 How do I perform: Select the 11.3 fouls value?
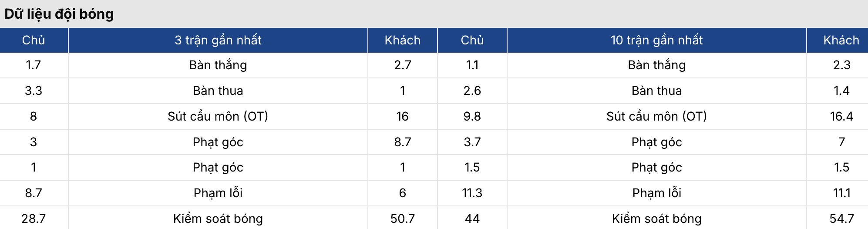(472, 193)
